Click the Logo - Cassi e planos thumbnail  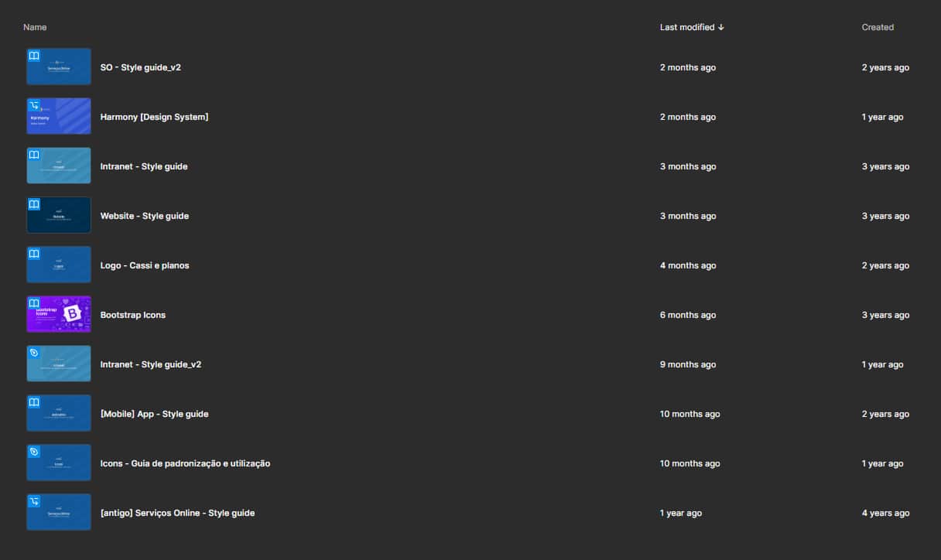[x=59, y=265]
